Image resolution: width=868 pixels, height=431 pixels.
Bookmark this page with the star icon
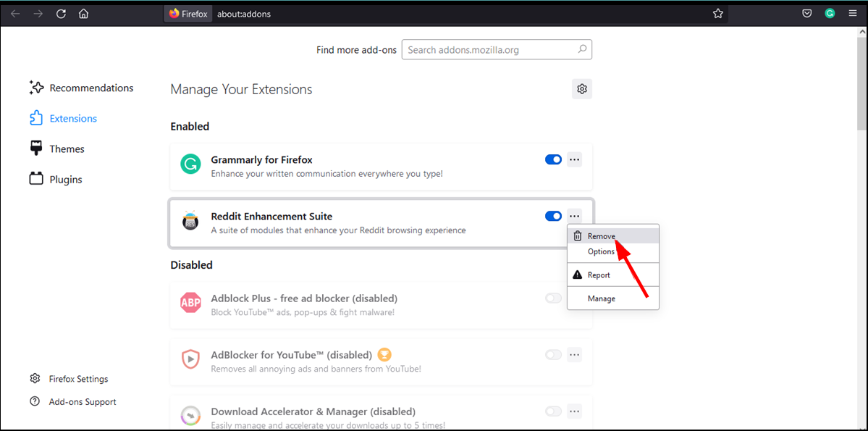pos(718,14)
